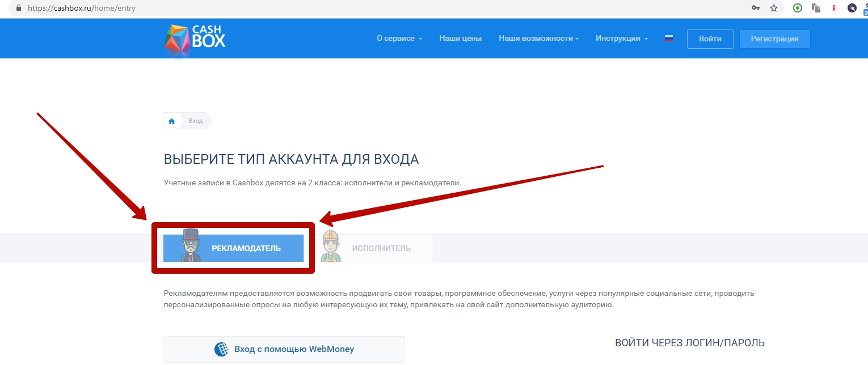This screenshot has width=868, height=365.
Task: Open the Yandex extension icon
Action: click(x=834, y=8)
